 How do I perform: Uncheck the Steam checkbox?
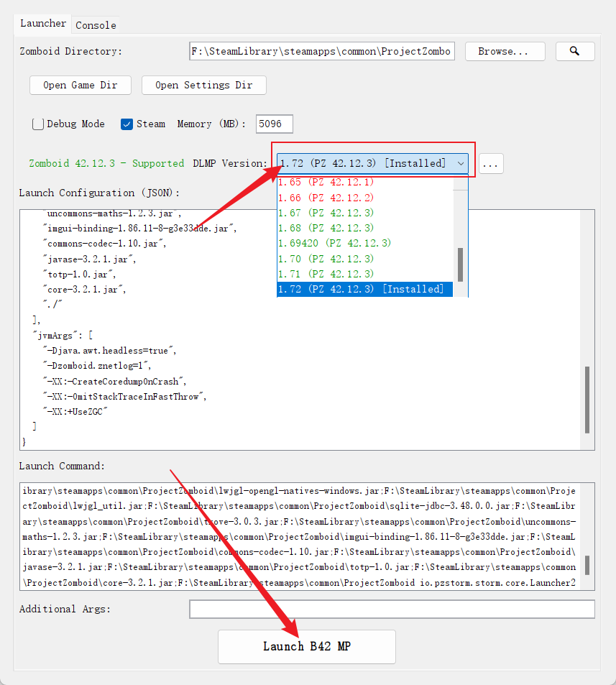point(127,124)
